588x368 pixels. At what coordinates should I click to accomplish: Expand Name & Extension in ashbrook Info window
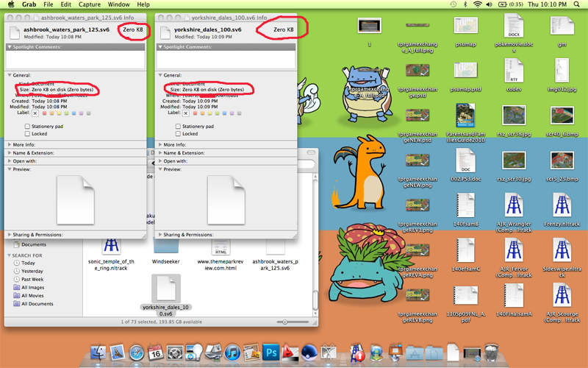pyautogui.click(x=10, y=153)
